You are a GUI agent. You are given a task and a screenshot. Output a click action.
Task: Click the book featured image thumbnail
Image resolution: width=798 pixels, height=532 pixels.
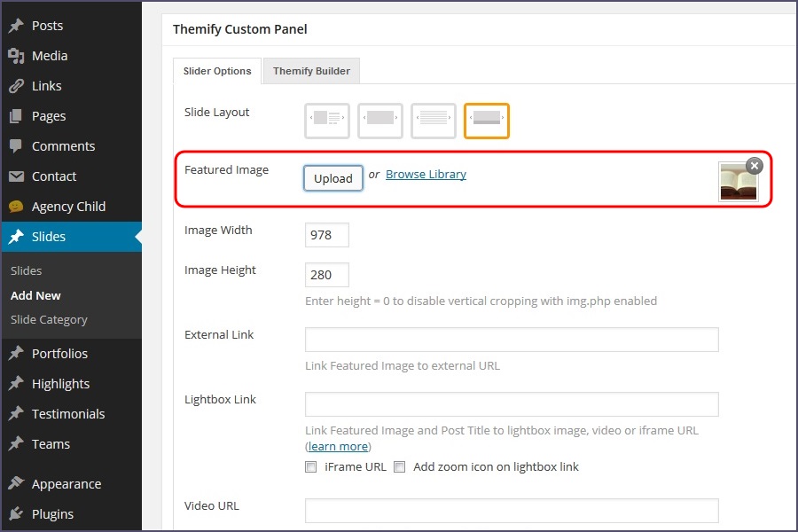tap(738, 184)
